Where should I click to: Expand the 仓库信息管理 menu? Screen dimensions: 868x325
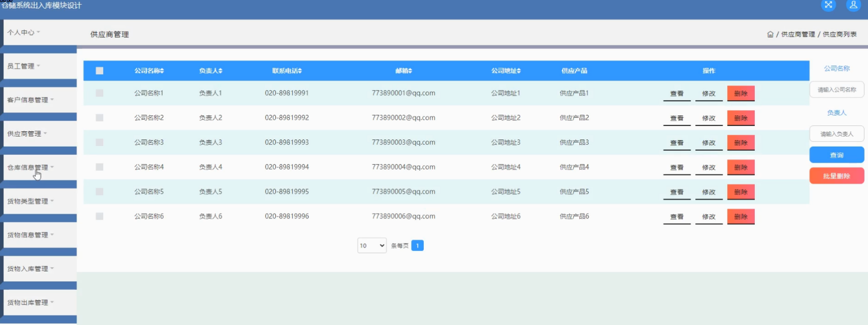[x=40, y=167]
